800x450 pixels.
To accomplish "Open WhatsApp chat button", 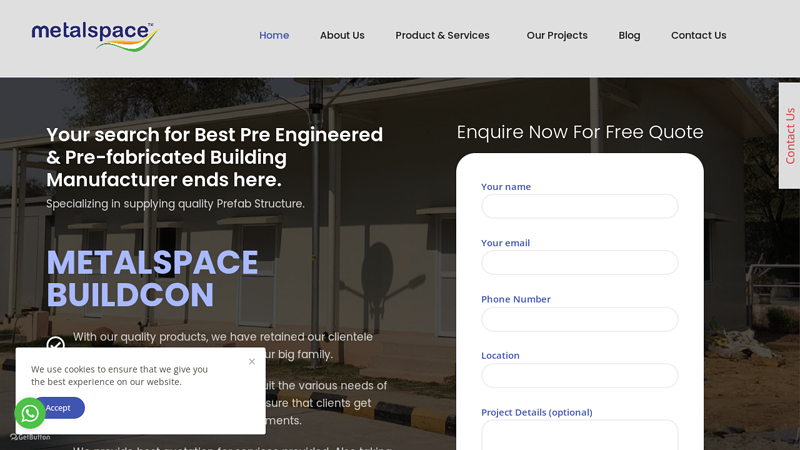I will [30, 413].
